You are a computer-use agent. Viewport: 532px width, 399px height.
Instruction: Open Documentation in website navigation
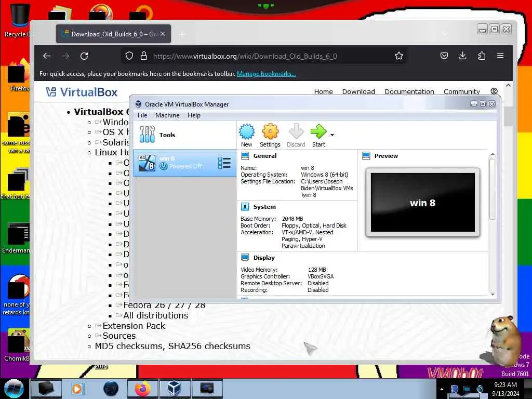click(x=409, y=91)
